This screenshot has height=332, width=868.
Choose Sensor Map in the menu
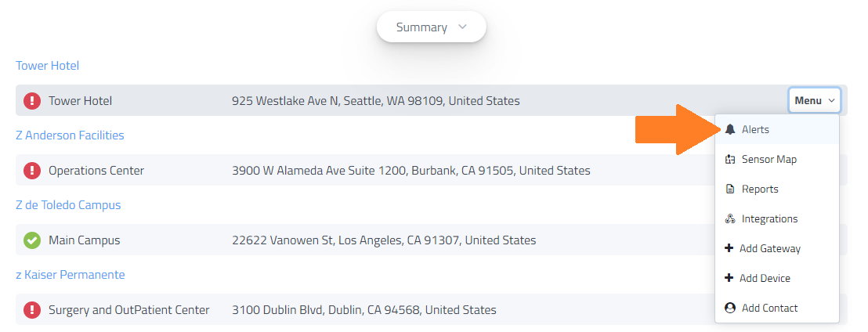769,159
